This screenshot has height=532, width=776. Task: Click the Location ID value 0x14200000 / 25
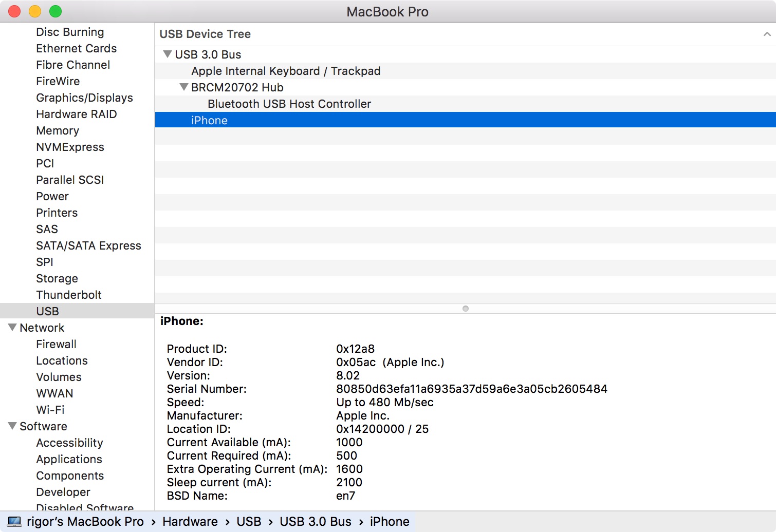[x=382, y=429]
